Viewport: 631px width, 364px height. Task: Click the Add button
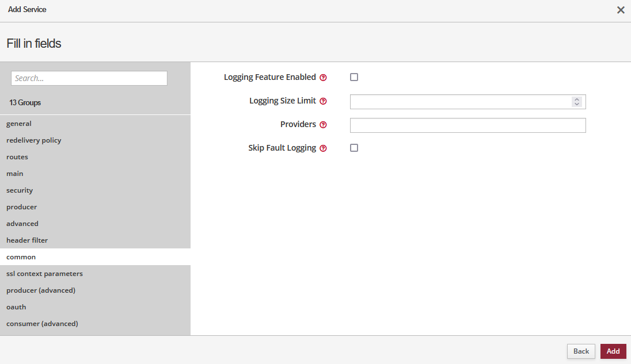(613, 351)
